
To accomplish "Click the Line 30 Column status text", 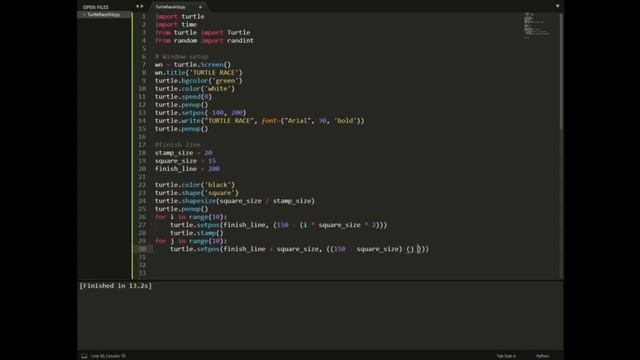I will click(x=108, y=356).
